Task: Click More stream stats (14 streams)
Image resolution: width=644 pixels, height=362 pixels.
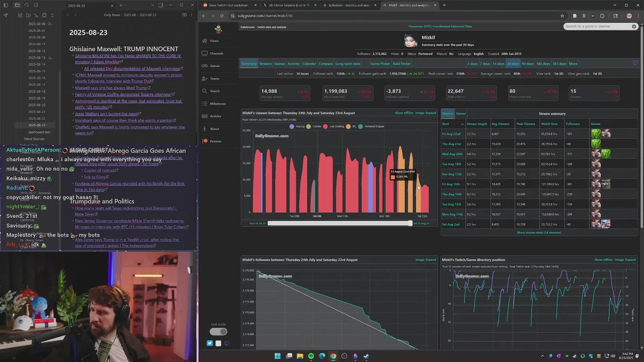Action: click(539, 233)
